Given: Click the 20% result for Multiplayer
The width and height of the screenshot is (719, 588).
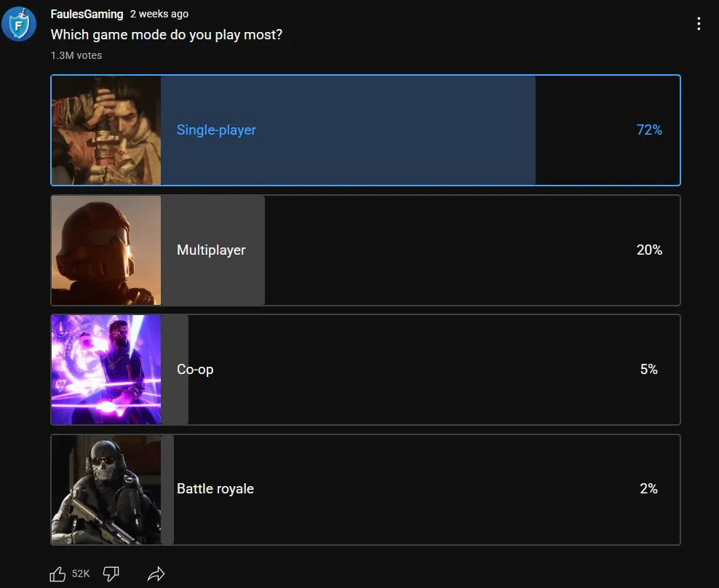Looking at the screenshot, I should click(x=649, y=250).
